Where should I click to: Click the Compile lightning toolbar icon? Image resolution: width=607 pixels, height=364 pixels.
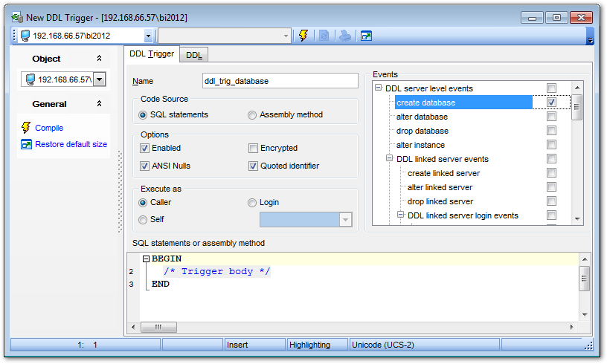tap(303, 35)
